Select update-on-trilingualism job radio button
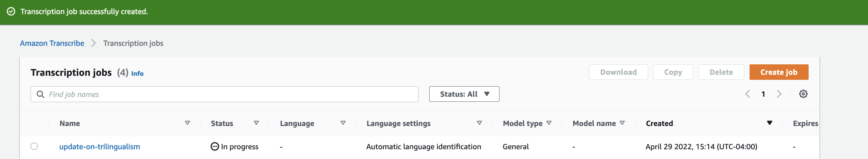Image resolution: width=868 pixels, height=159 pixels. coord(34,146)
